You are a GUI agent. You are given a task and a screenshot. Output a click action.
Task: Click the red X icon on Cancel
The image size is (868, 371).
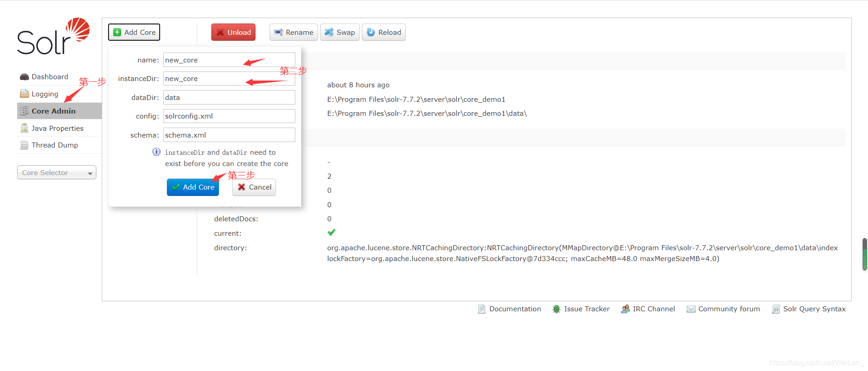point(242,187)
